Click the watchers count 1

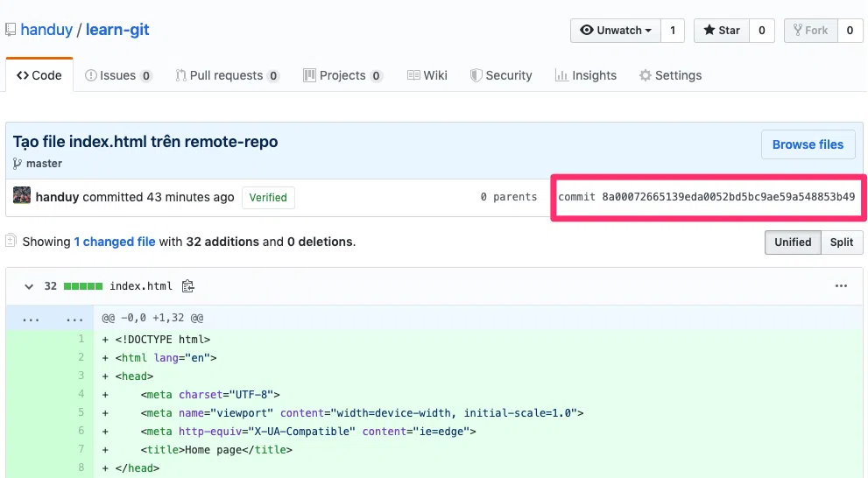(x=673, y=31)
